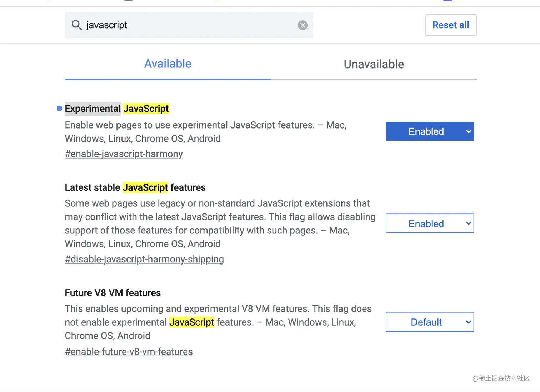Click the Future V8 VM features title

pos(113,293)
